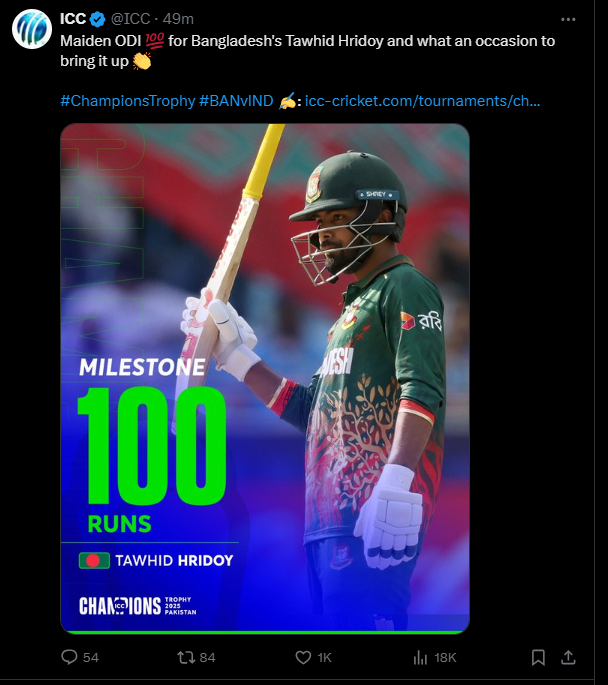Open the ICC profile avatar
The width and height of the screenshot is (608, 685).
[x=32, y=29]
